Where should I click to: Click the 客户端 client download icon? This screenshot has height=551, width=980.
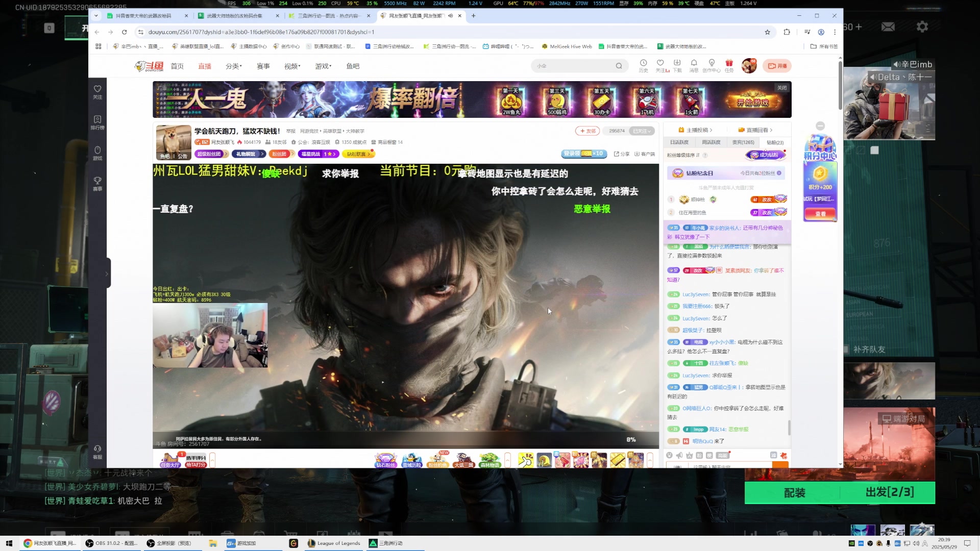click(x=645, y=154)
